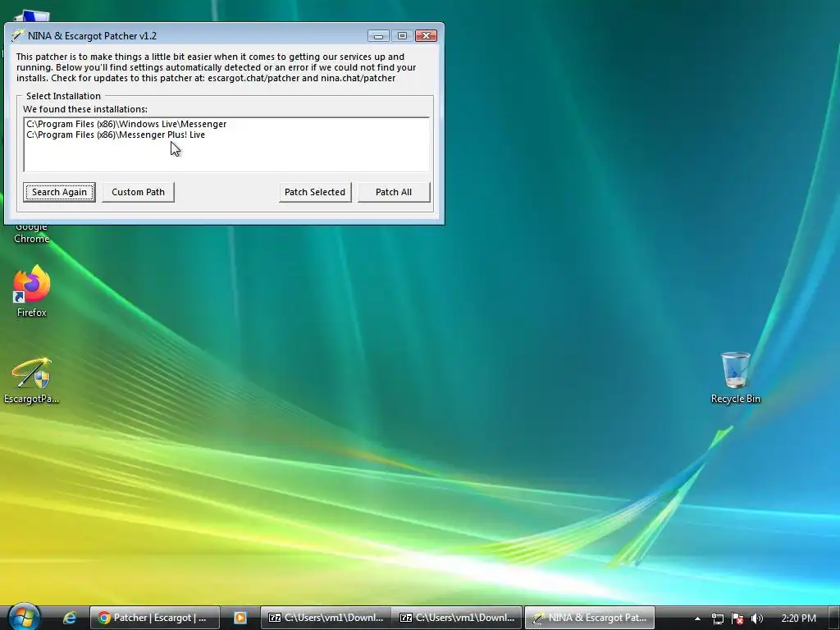Open the security alert flag tray icon
Image resolution: width=840 pixels, height=630 pixels.
(737, 619)
